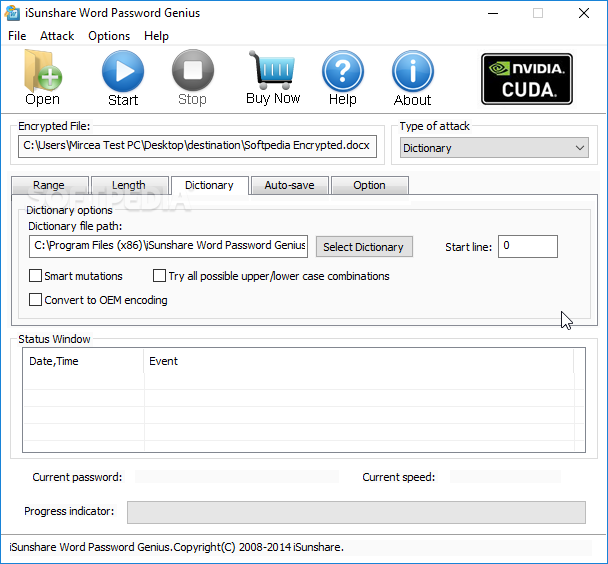Open the Help question mark icon
This screenshot has width=608, height=564.
point(343,78)
